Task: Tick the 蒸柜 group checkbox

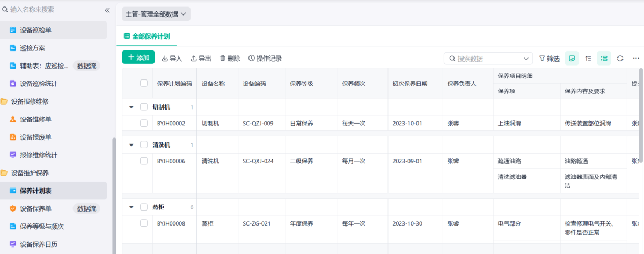Action: [144, 207]
